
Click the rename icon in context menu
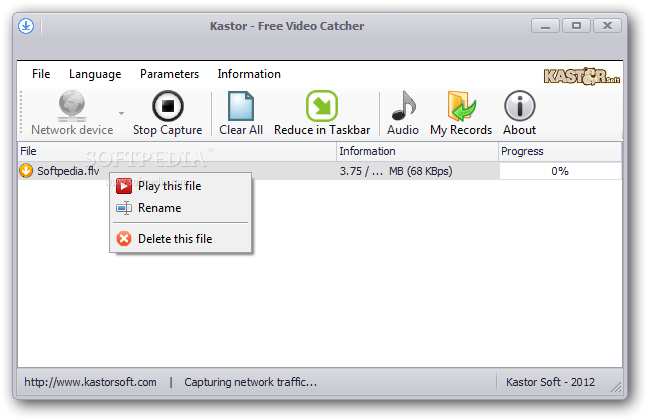(x=124, y=208)
